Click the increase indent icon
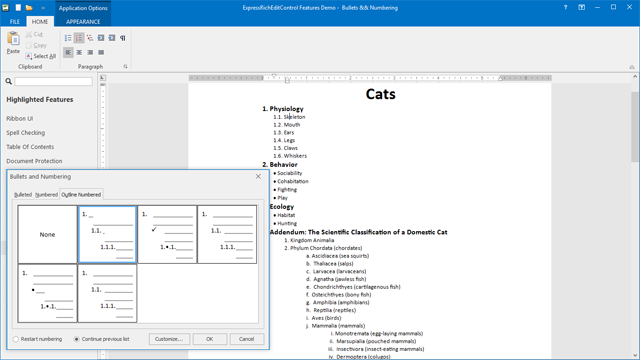This screenshot has width=640, height=360. (112, 38)
